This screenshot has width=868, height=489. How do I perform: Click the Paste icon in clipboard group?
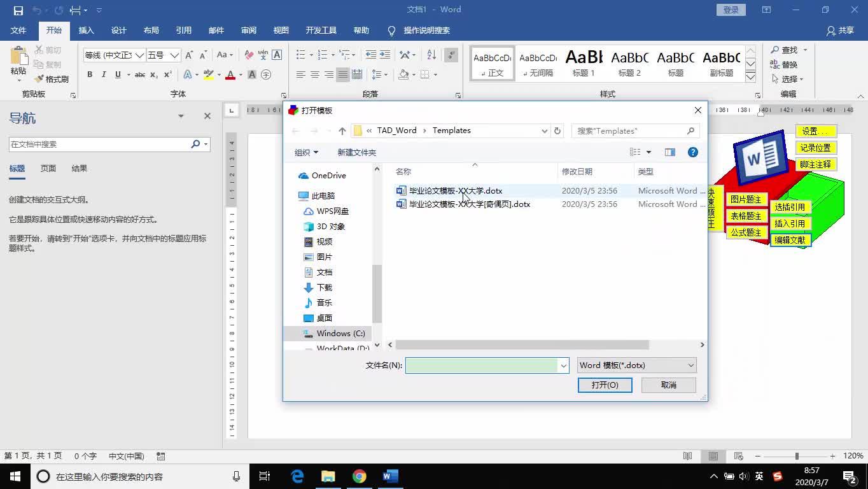(18, 56)
